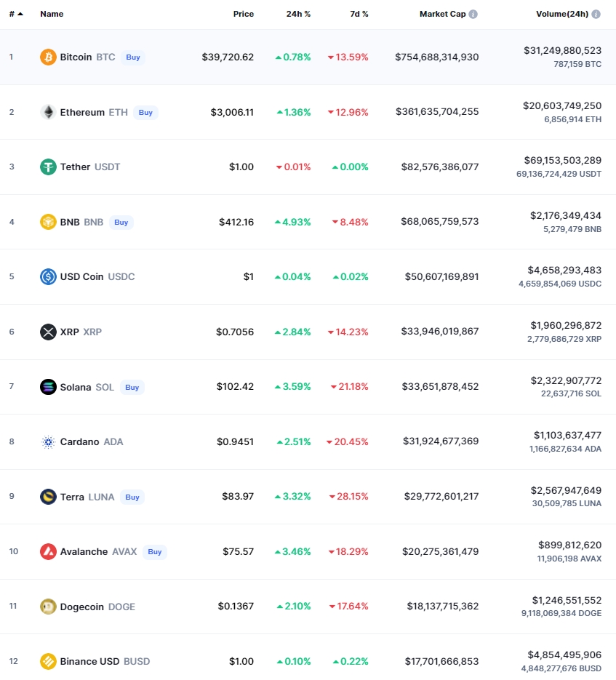Click the Tether coin logo icon
The height and width of the screenshot is (680, 616).
coord(48,167)
